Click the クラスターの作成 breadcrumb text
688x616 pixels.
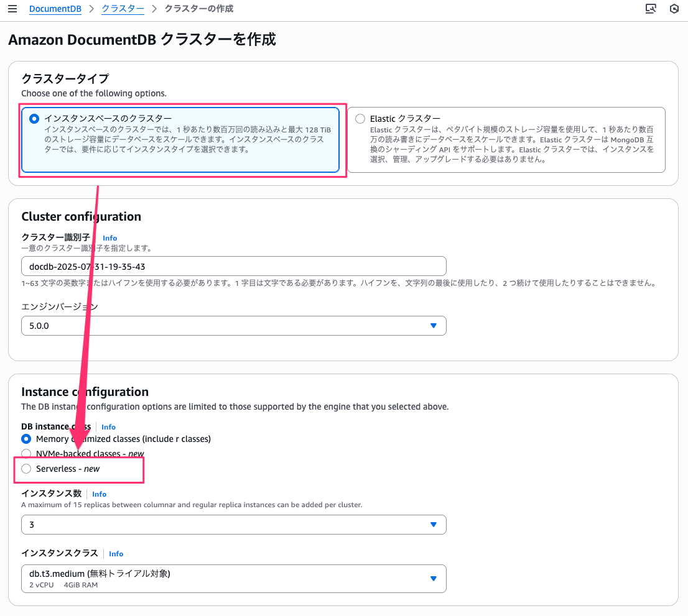coord(199,9)
